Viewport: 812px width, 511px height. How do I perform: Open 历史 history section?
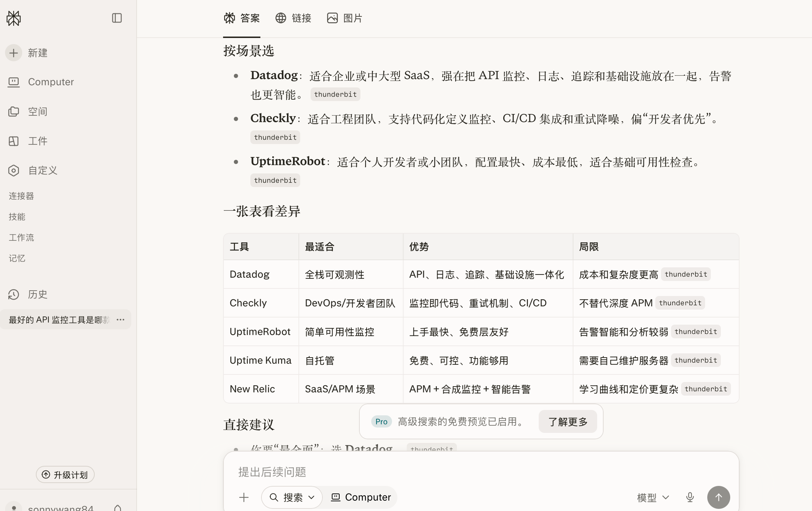point(28,295)
